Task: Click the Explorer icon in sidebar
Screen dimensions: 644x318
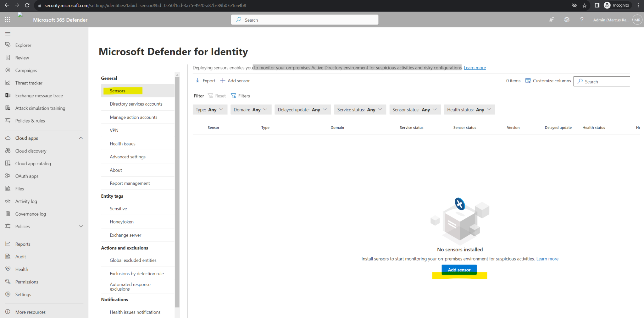Action: coord(8,45)
